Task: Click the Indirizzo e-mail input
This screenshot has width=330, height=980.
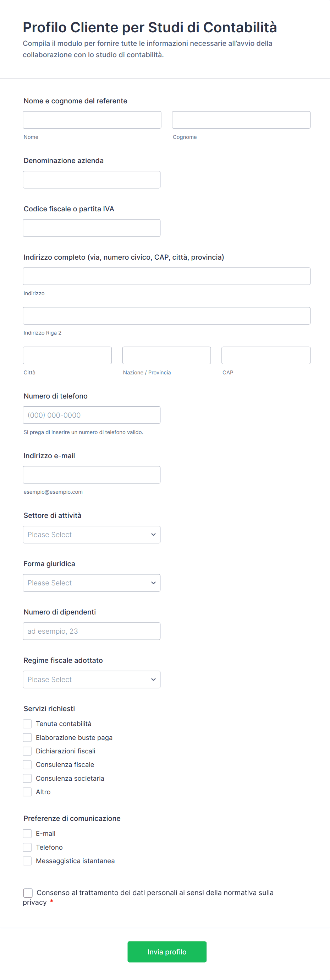Action: pos(91,475)
